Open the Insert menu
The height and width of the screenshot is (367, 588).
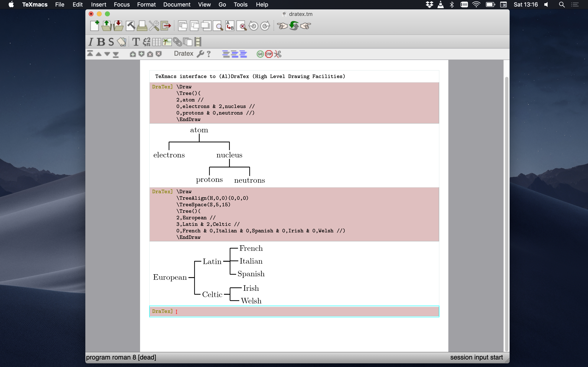point(98,4)
